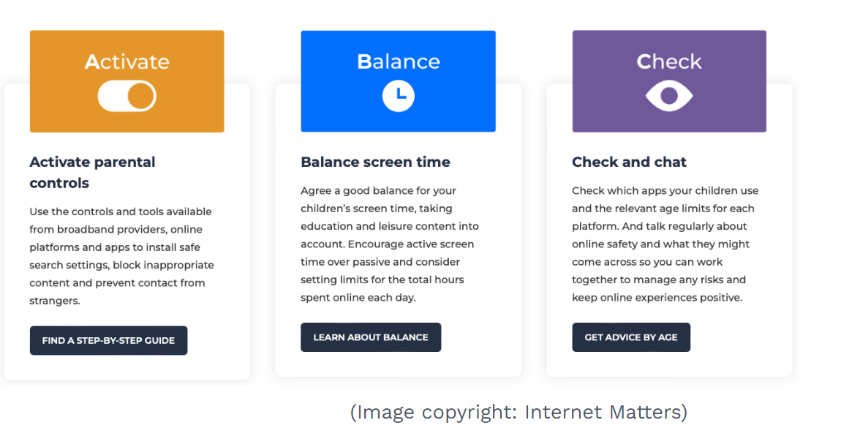
Task: Click the blue Balance banner
Action: [x=398, y=81]
